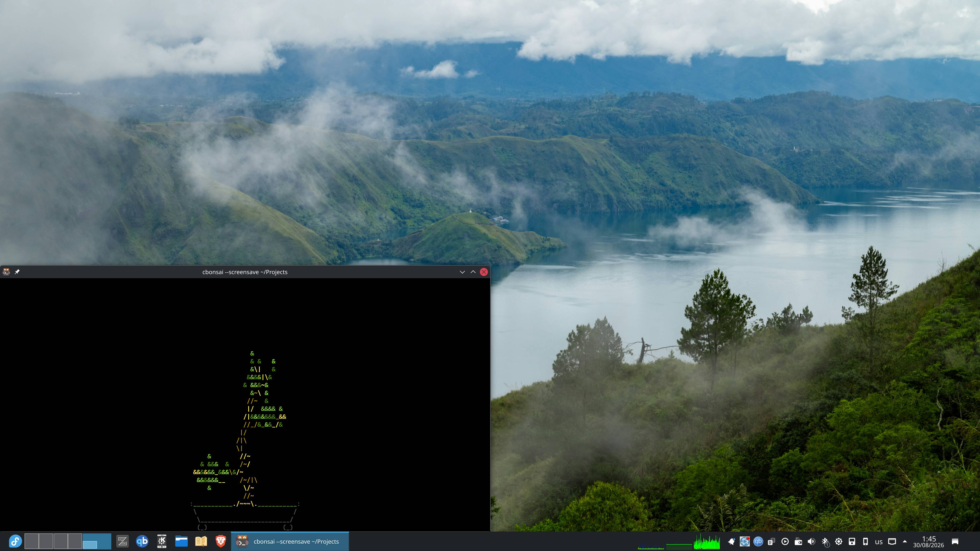This screenshot has height=551, width=980.
Task: Expand the hidden system tray icons arrow
Action: point(905,542)
